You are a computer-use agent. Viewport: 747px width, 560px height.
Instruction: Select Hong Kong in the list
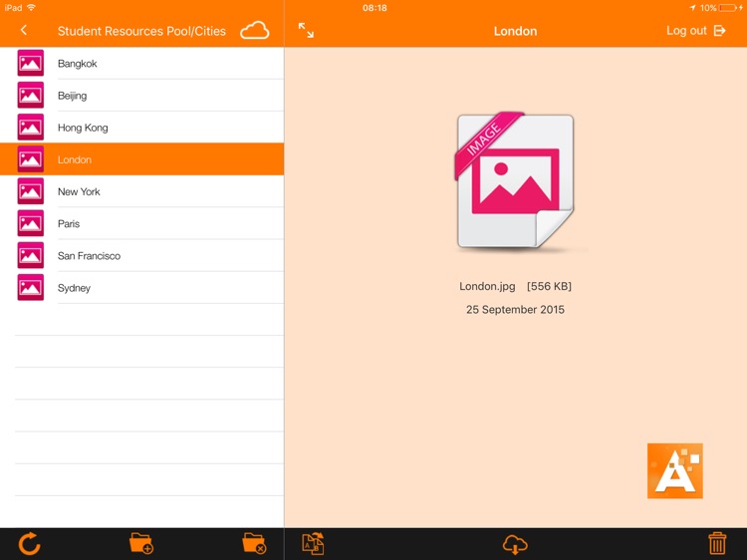142,127
